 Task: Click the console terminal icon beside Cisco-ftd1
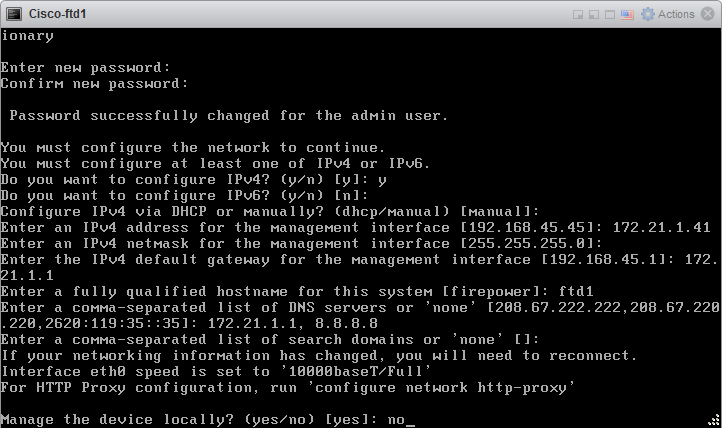(14, 14)
